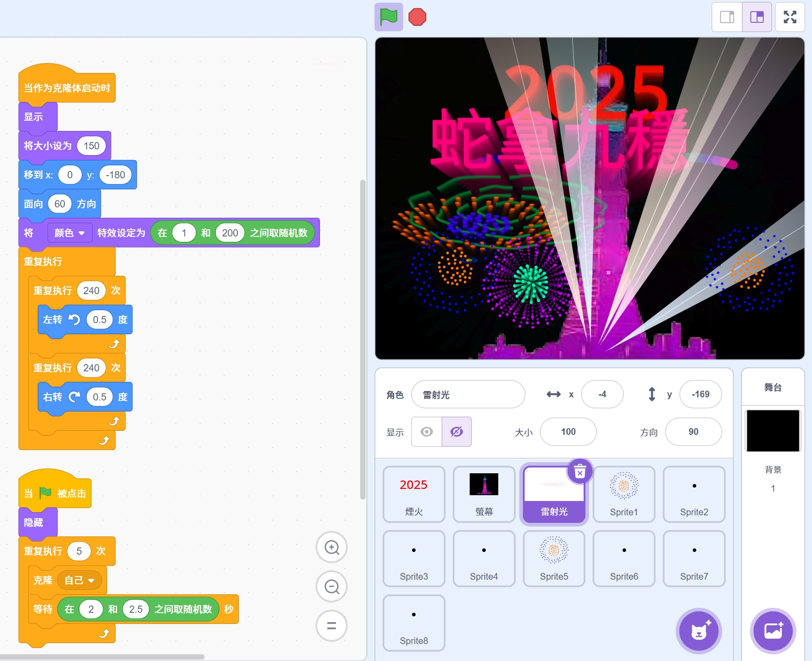Select the Sprite5 sprite in list

coord(554,558)
